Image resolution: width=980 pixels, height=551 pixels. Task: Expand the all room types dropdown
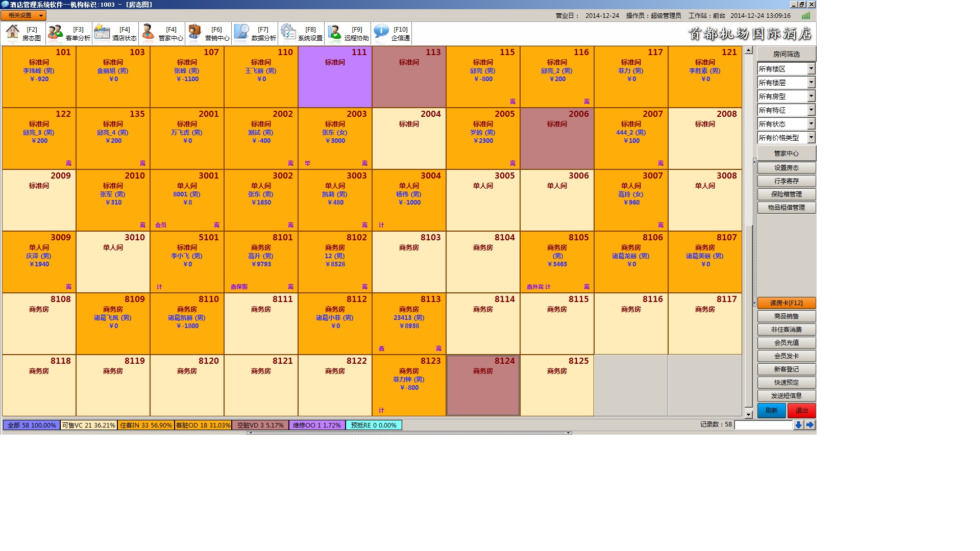[x=811, y=96]
